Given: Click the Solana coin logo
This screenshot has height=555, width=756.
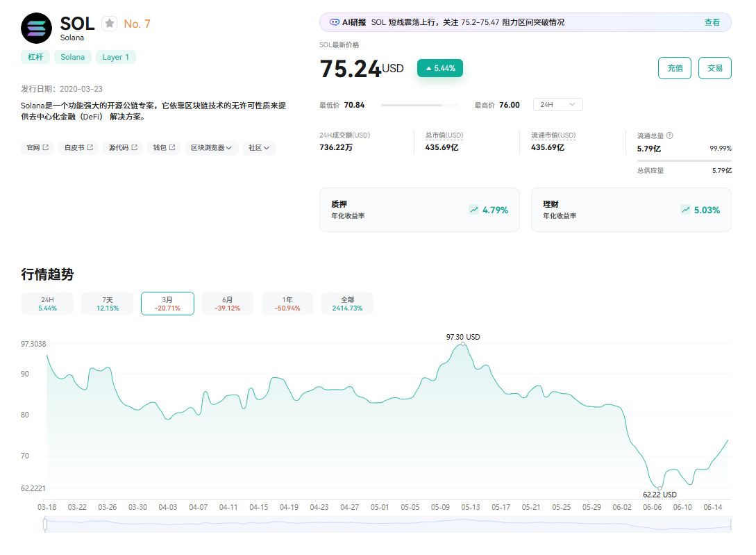Looking at the screenshot, I should (36, 28).
